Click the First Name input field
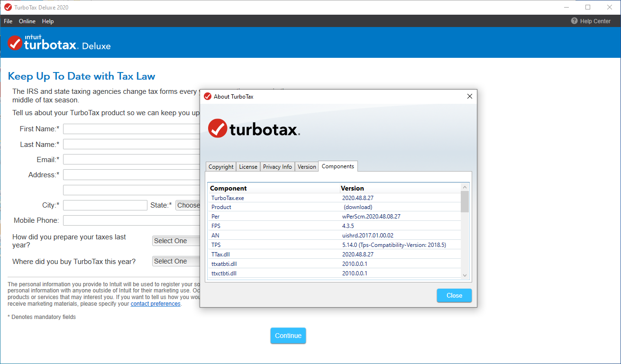Image resolution: width=621 pixels, height=364 pixels. pyautogui.click(x=131, y=129)
